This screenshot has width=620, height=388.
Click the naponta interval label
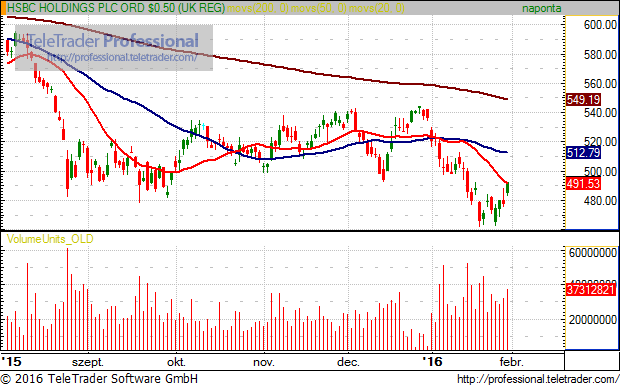click(x=541, y=8)
